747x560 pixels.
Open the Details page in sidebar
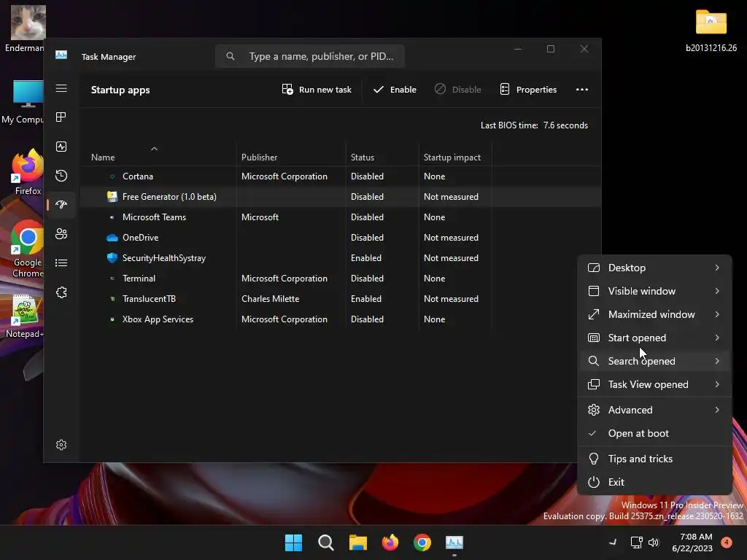[x=61, y=262]
